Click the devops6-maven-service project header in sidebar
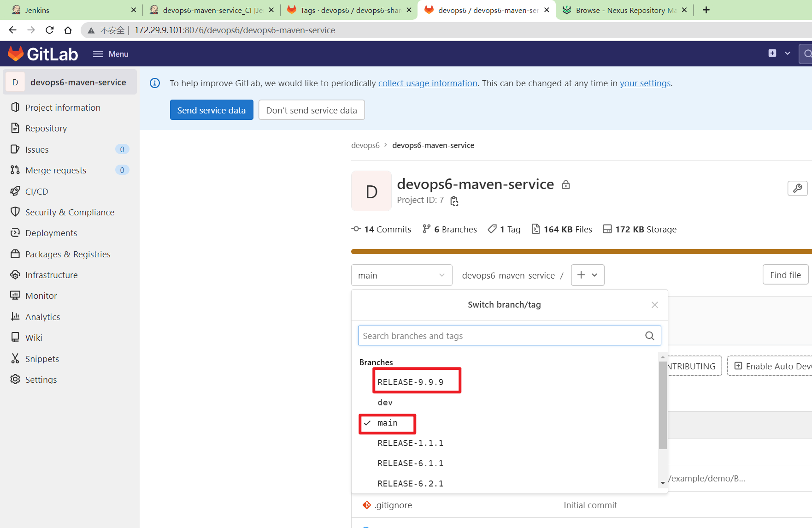This screenshot has width=812, height=528. (70, 82)
